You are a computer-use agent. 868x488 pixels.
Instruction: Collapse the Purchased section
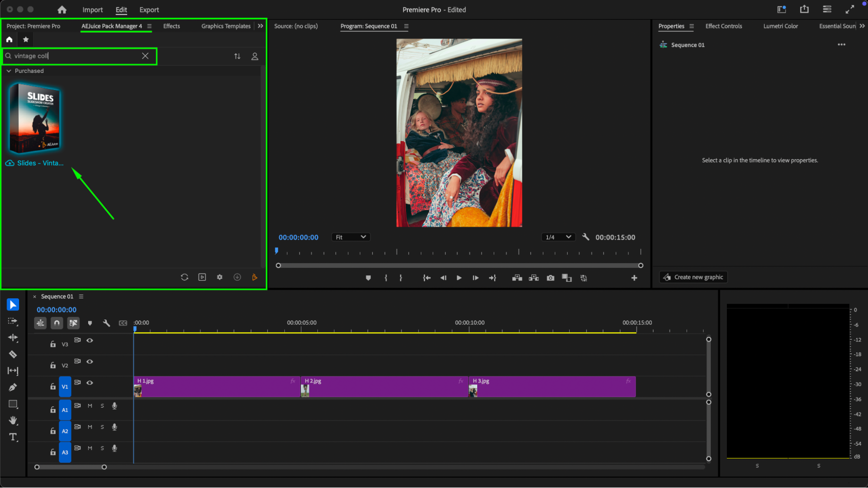(9, 71)
